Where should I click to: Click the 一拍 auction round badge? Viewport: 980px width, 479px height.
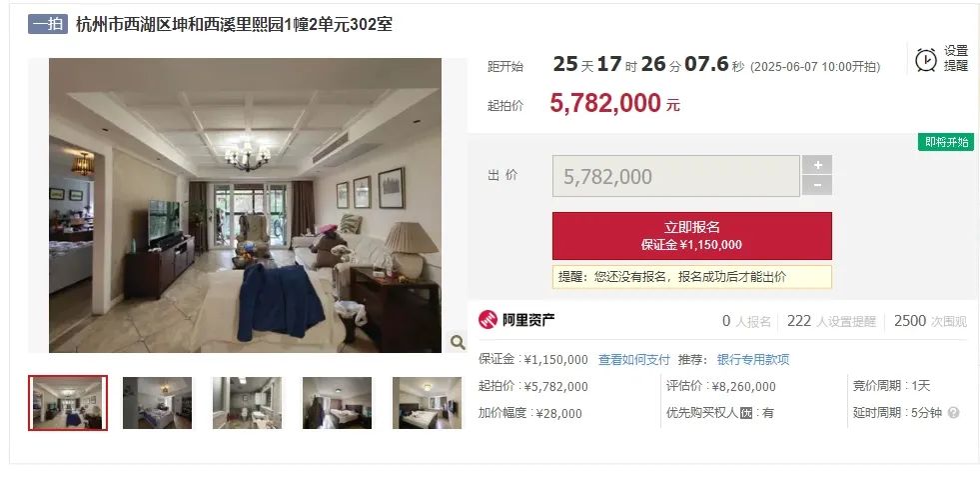click(x=48, y=24)
